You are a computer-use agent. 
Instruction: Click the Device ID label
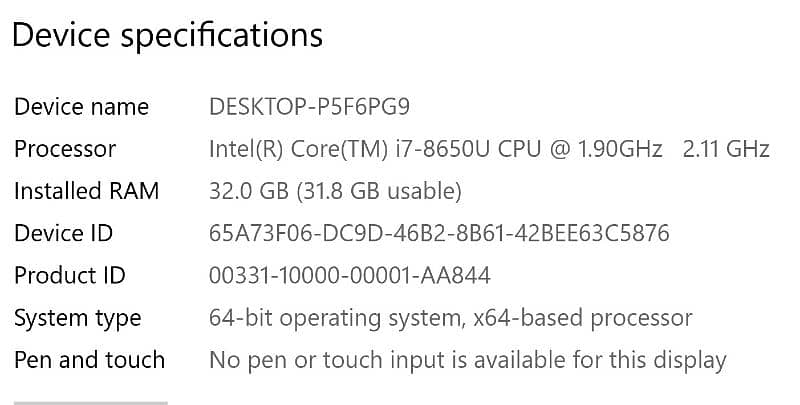tap(63, 233)
